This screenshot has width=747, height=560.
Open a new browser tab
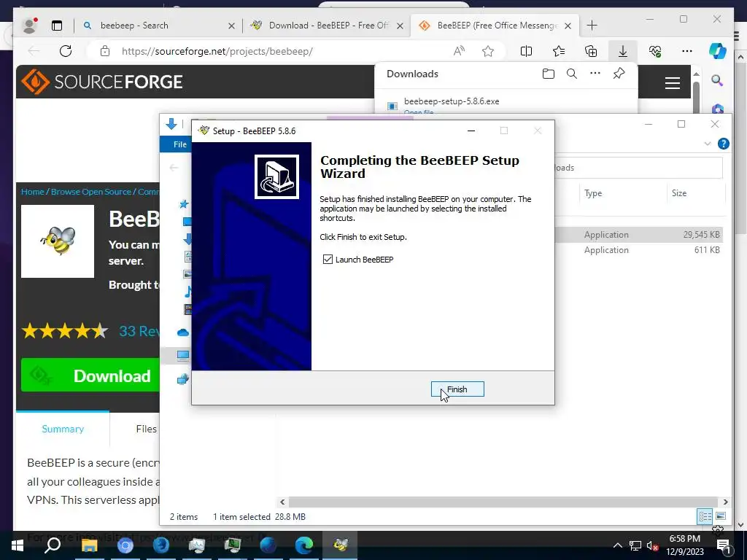(592, 26)
